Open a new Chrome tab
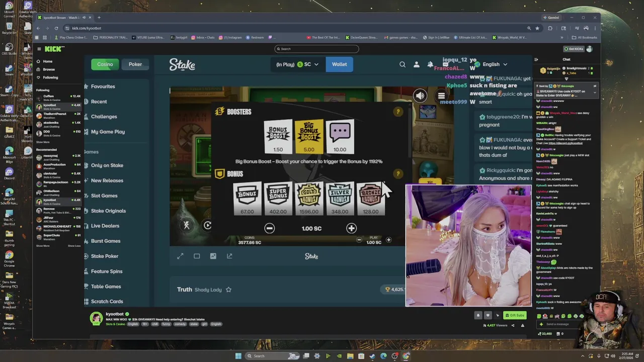Viewport: 644px width, 362px height. click(99, 18)
